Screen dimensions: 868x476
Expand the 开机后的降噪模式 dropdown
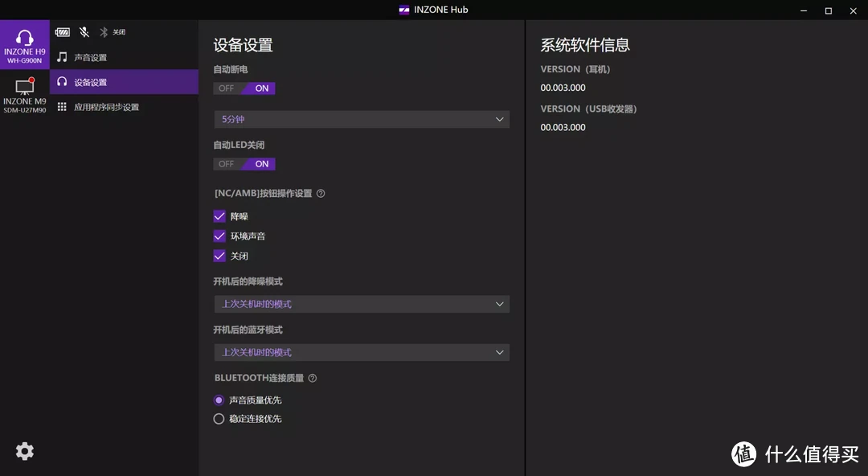[362, 304]
